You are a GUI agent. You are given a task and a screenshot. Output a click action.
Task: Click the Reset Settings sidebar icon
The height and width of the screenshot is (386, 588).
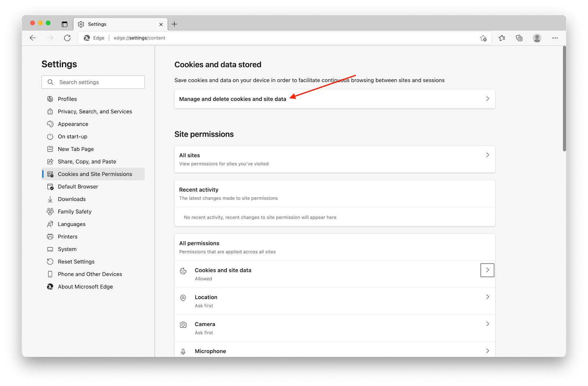pos(50,261)
